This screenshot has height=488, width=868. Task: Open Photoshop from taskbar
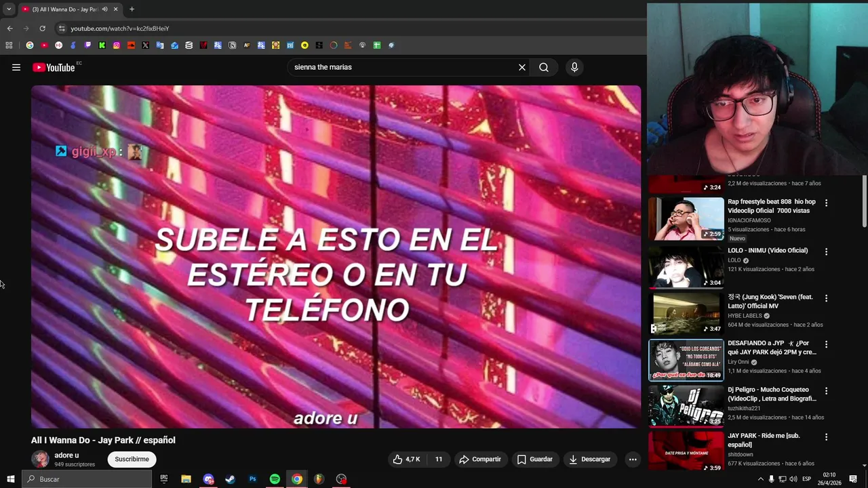click(x=252, y=479)
